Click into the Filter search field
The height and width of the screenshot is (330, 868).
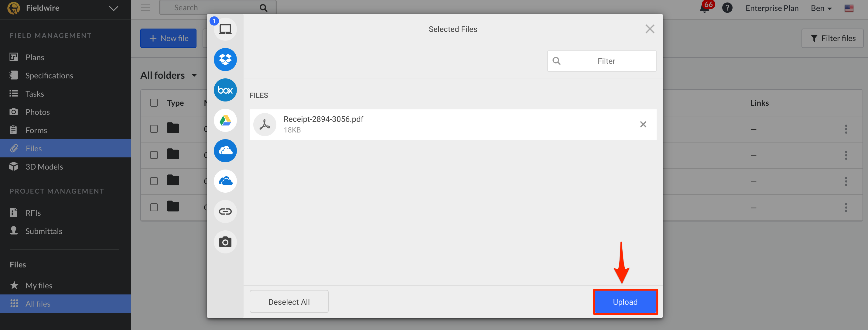(x=606, y=61)
